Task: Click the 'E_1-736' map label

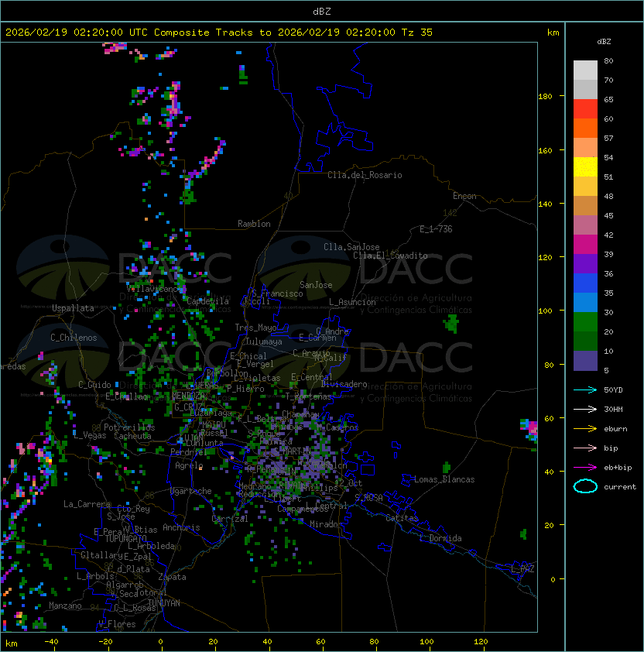Action: point(436,229)
